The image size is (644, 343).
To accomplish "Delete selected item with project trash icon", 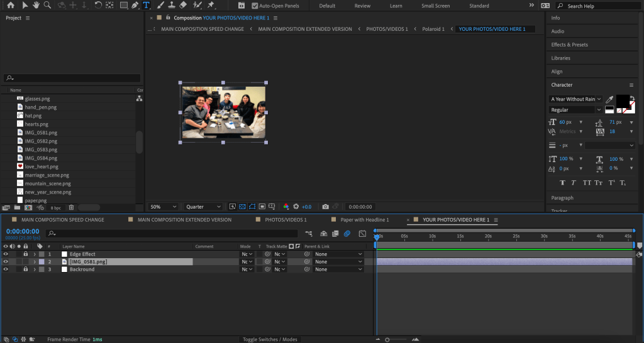I will click(x=71, y=207).
